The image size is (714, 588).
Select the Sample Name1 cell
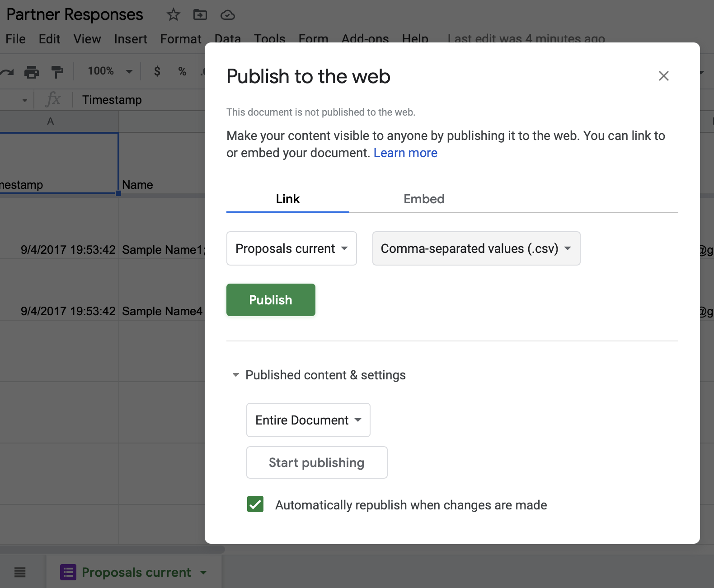(x=162, y=227)
